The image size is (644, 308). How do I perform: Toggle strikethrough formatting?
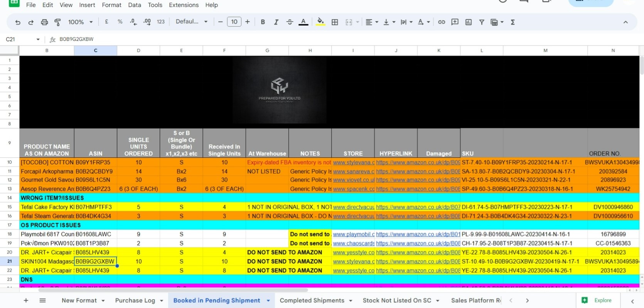[290, 22]
